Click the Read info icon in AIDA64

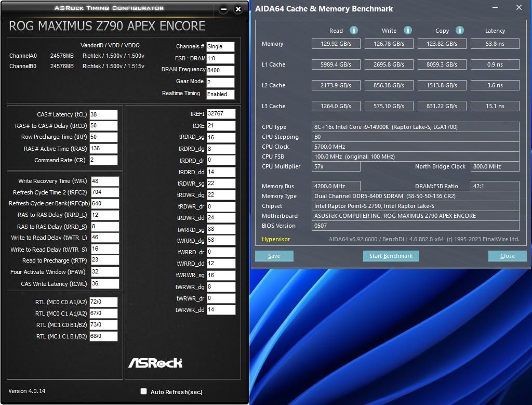pyautogui.click(x=353, y=31)
